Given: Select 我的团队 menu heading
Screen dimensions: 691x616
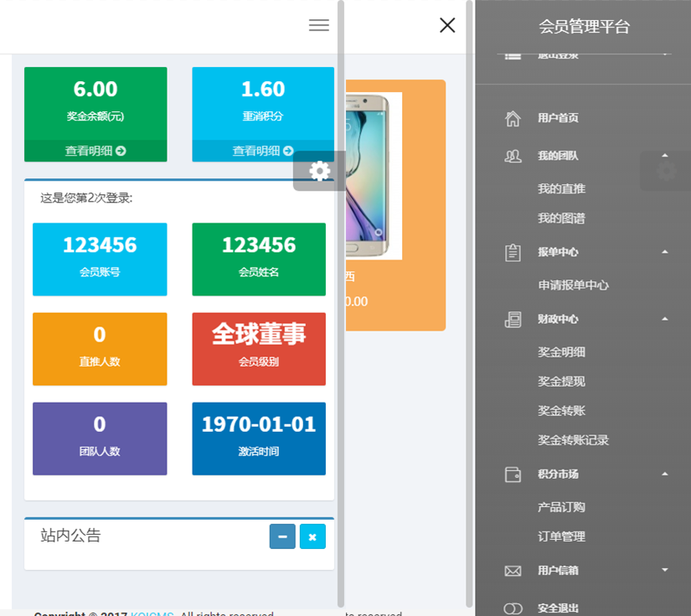Looking at the screenshot, I should [x=558, y=156].
